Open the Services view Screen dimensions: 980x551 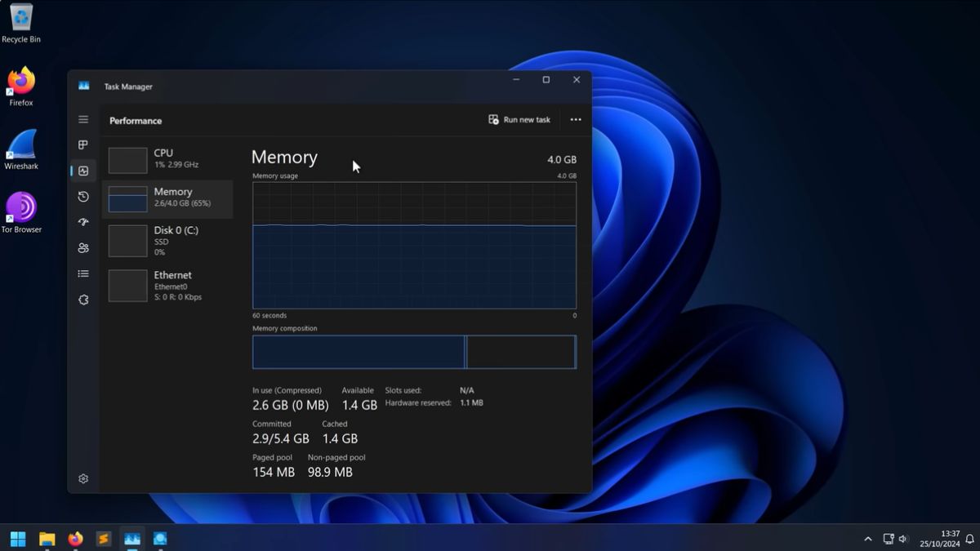click(82, 300)
